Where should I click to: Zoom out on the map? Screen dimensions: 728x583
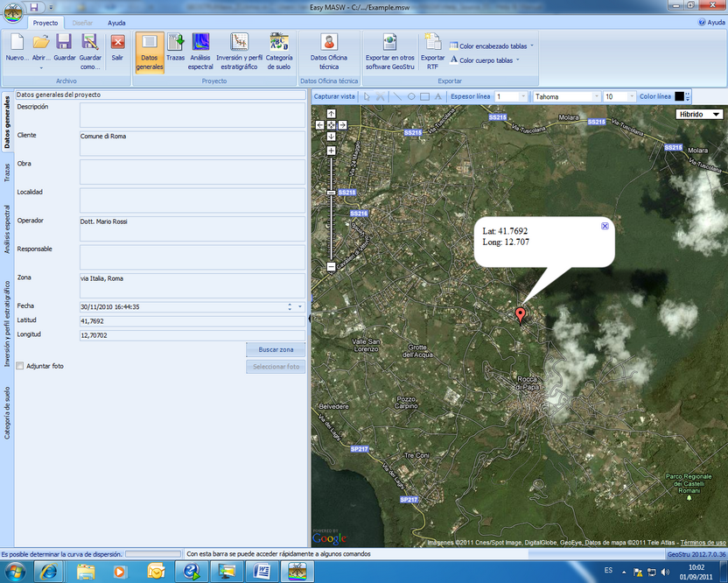(331, 267)
